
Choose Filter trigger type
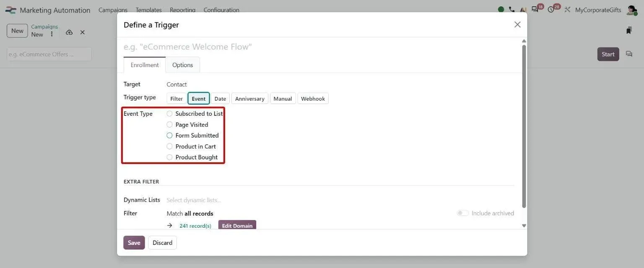click(x=177, y=99)
